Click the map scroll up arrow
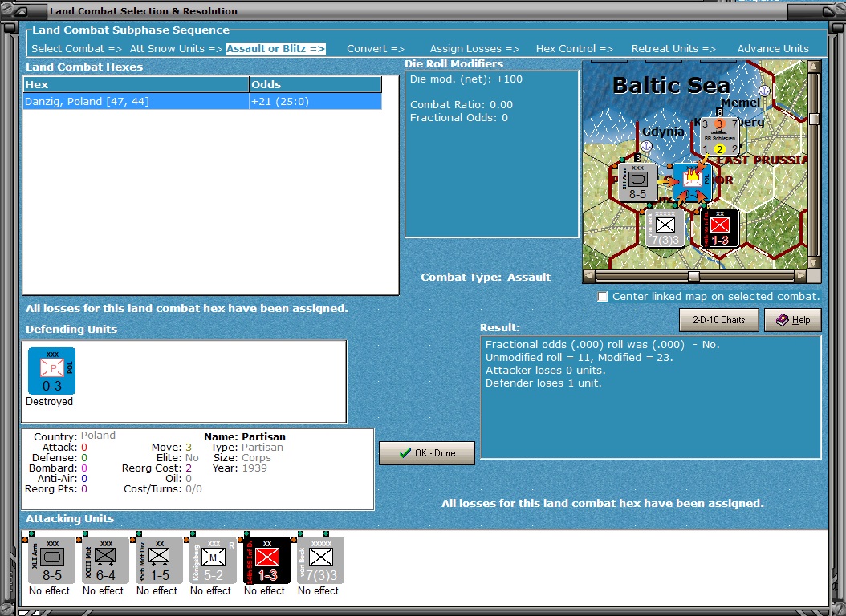Screen dimensions: 846x616 (814, 67)
